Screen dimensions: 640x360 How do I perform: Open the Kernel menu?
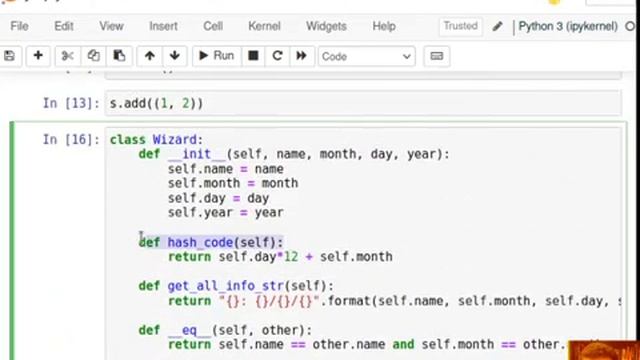click(264, 26)
